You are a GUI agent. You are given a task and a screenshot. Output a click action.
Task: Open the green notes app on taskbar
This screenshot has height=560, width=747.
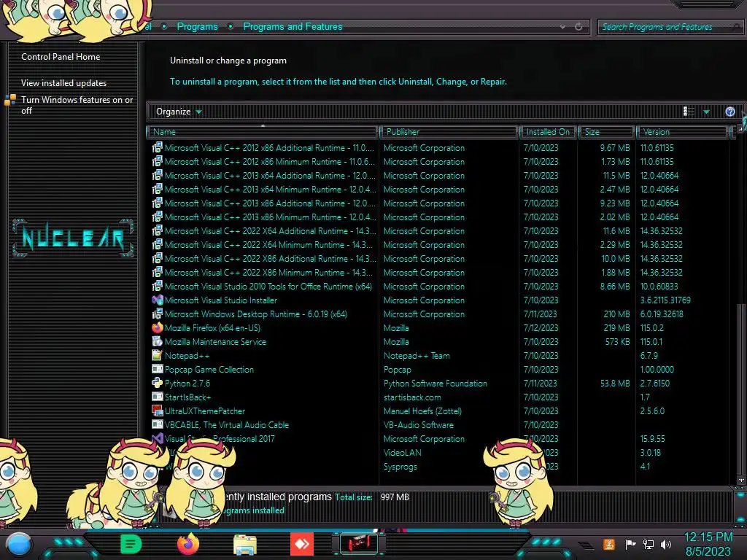[x=131, y=544]
